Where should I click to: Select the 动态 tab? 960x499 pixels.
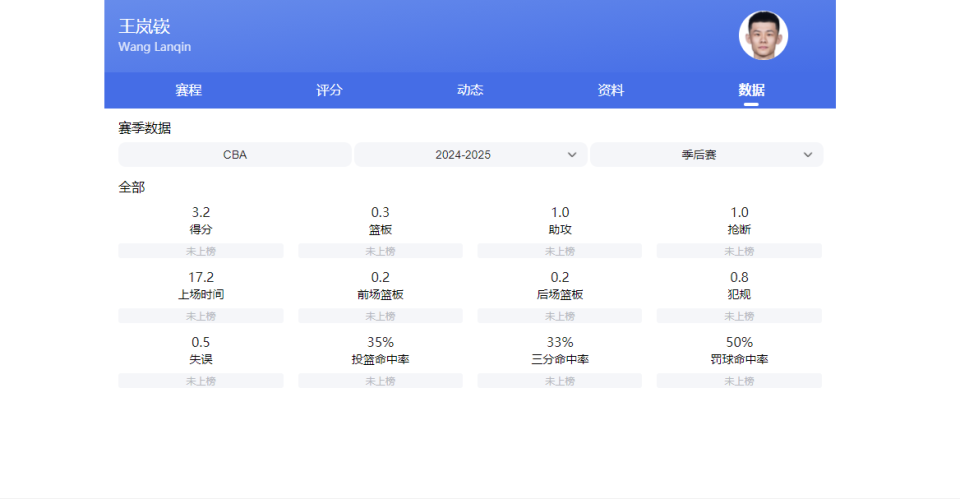(x=470, y=90)
